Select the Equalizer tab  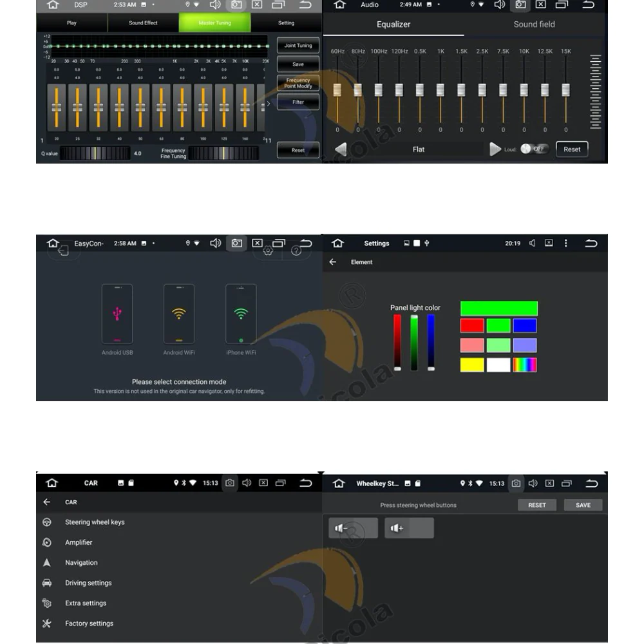click(393, 24)
